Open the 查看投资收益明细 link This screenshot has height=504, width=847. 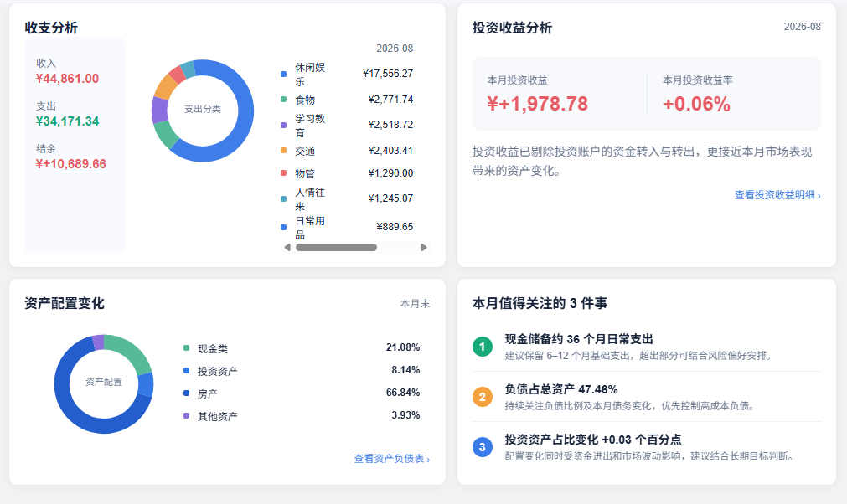click(777, 195)
